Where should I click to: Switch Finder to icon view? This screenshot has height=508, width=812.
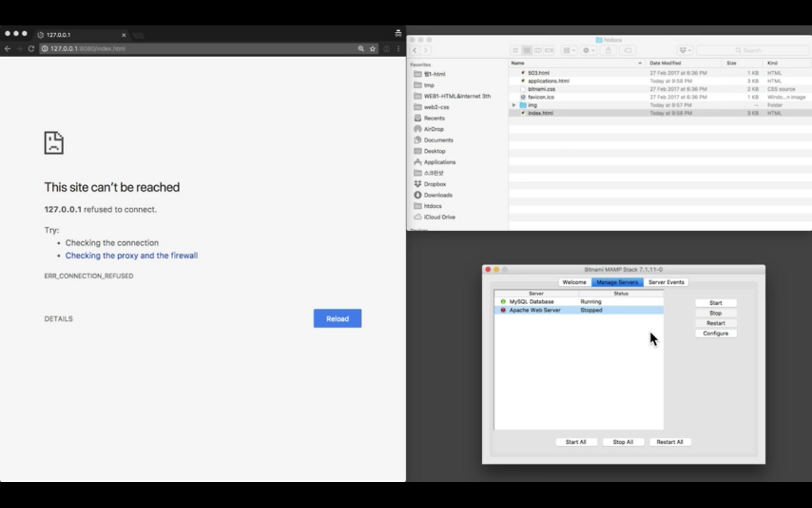(516, 50)
